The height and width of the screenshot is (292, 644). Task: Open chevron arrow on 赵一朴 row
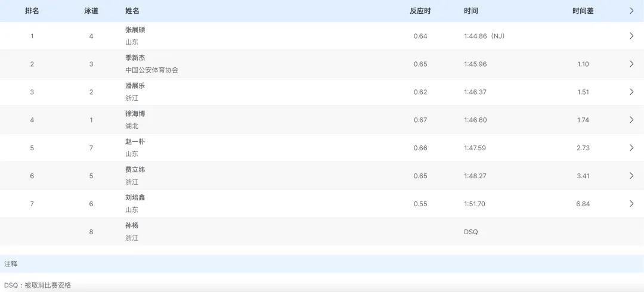(631, 148)
